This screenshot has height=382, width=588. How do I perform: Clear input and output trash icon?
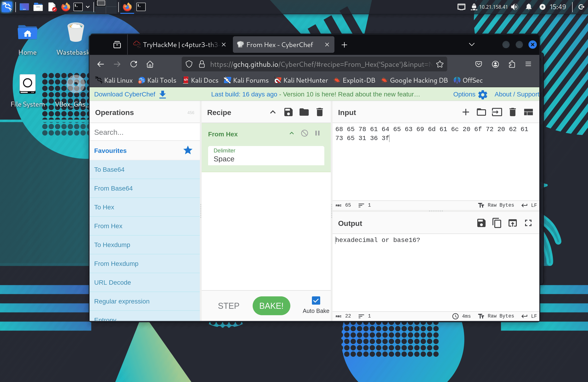pos(512,112)
